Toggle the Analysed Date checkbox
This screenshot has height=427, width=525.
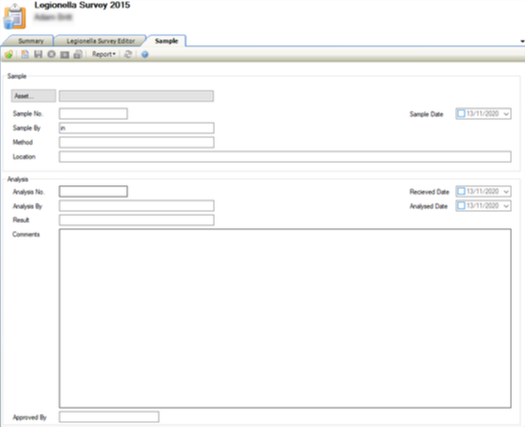point(461,205)
